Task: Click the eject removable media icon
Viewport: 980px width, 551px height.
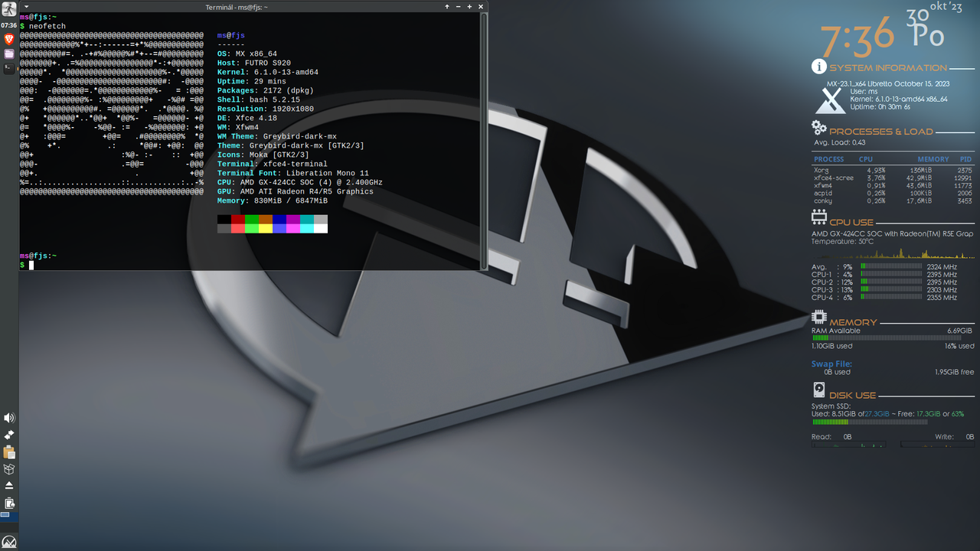Action: (x=9, y=486)
